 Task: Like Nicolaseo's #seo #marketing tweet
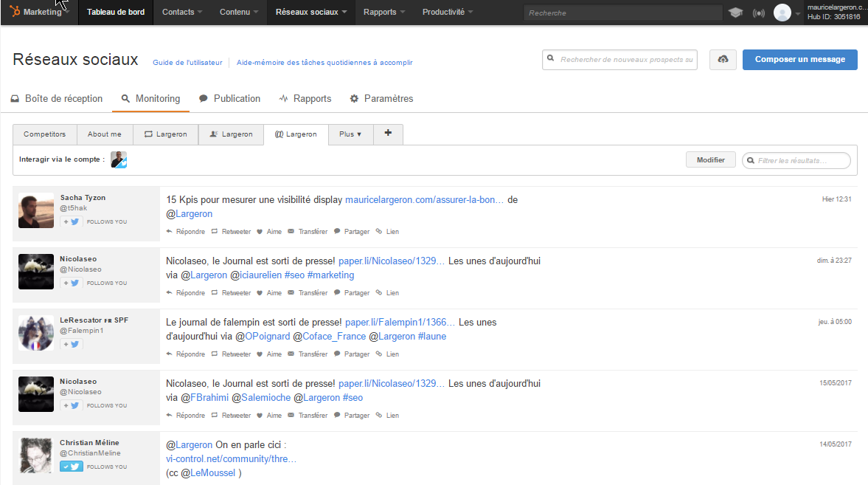click(x=269, y=292)
